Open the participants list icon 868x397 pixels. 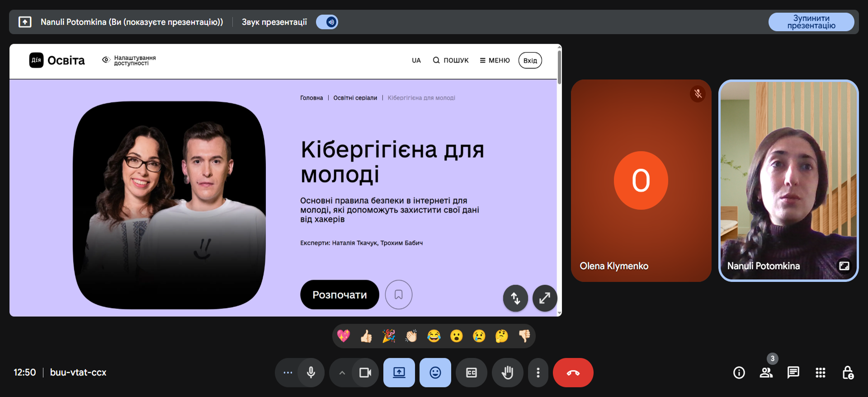click(x=766, y=373)
